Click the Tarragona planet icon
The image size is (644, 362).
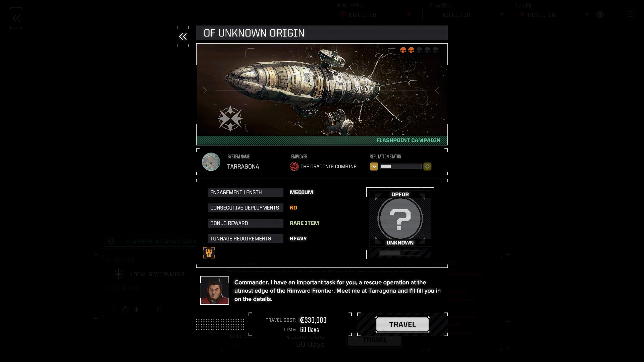coord(211,162)
